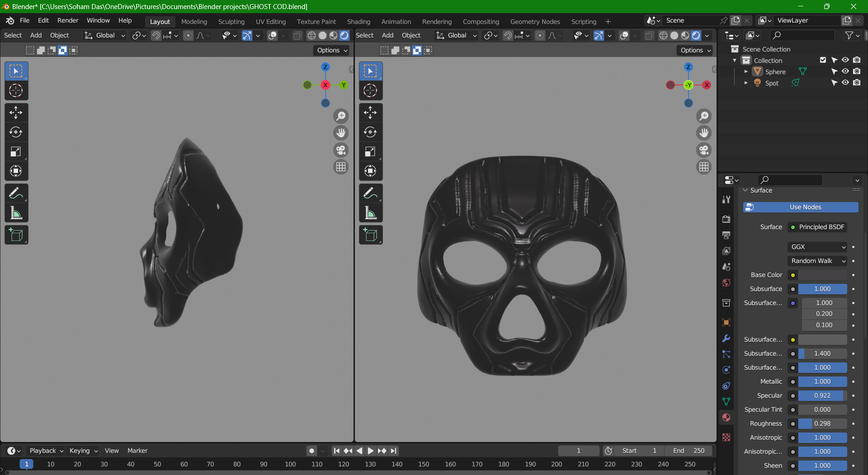Open the Random Walk subsurface method dropdown
The height and width of the screenshot is (475, 868).
pyautogui.click(x=817, y=261)
